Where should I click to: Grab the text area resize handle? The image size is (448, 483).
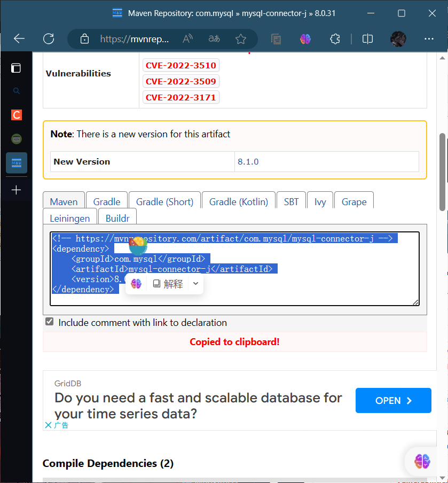pos(415,302)
